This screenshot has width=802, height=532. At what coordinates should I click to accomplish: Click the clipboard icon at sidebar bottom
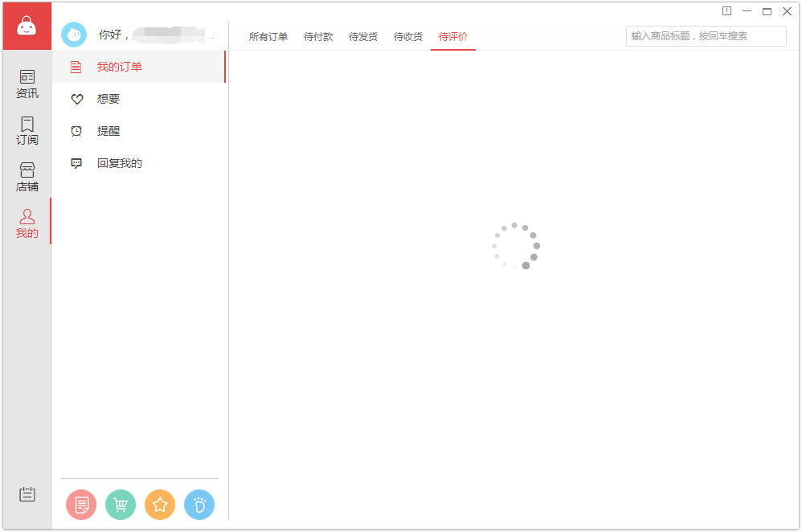coord(27,494)
